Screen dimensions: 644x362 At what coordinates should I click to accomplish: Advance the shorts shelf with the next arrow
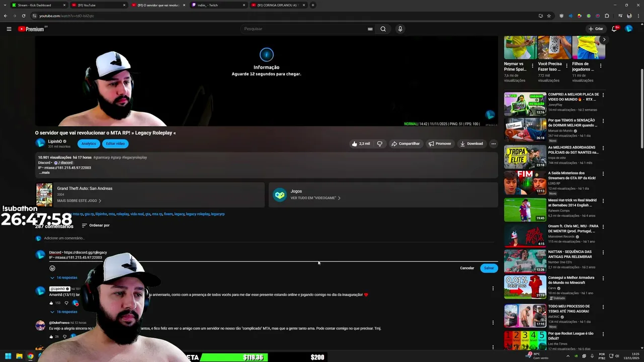pos(604,39)
